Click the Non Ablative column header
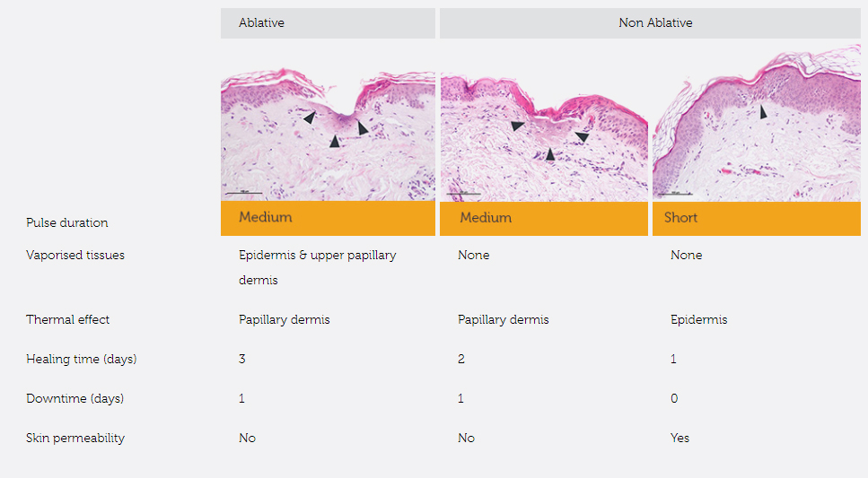The image size is (868, 478). [655, 23]
